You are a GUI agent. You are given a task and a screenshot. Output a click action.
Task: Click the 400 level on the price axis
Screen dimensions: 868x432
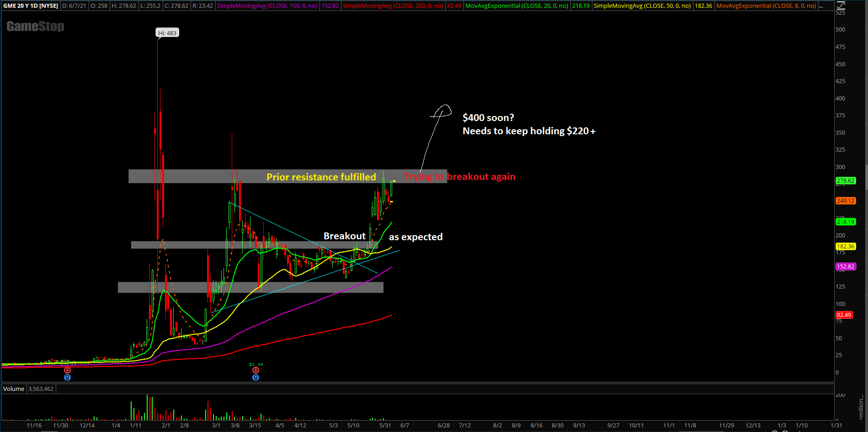[840, 99]
